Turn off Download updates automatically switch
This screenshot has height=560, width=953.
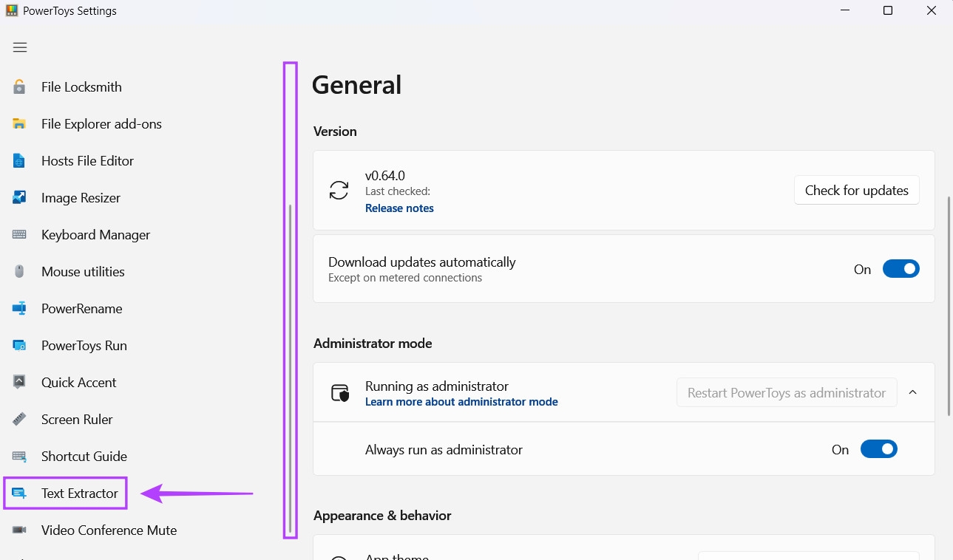(901, 269)
